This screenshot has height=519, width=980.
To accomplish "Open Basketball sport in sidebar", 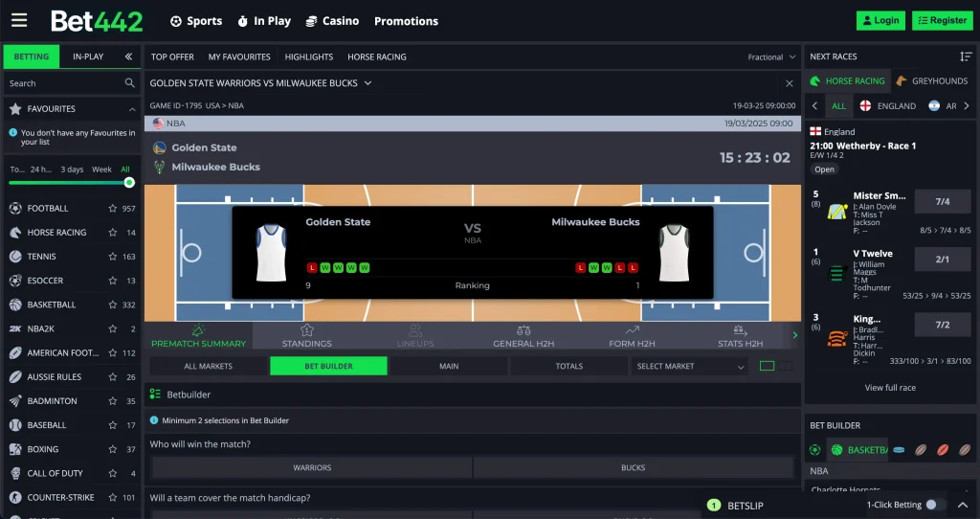I will [52, 305].
